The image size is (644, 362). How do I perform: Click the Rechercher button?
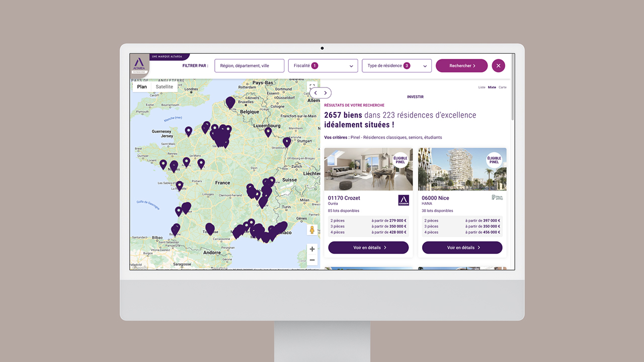pyautogui.click(x=461, y=66)
